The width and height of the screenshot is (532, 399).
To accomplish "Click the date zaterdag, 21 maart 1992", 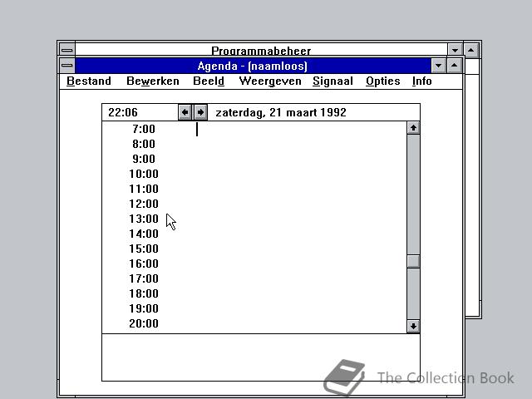I will tap(281, 113).
